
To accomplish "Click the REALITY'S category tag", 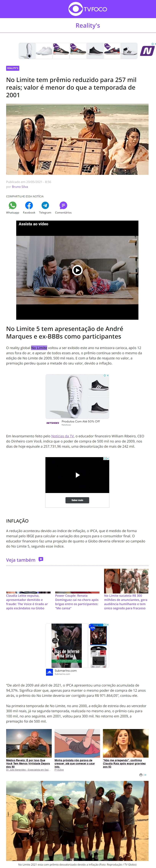I will pos(12,68).
